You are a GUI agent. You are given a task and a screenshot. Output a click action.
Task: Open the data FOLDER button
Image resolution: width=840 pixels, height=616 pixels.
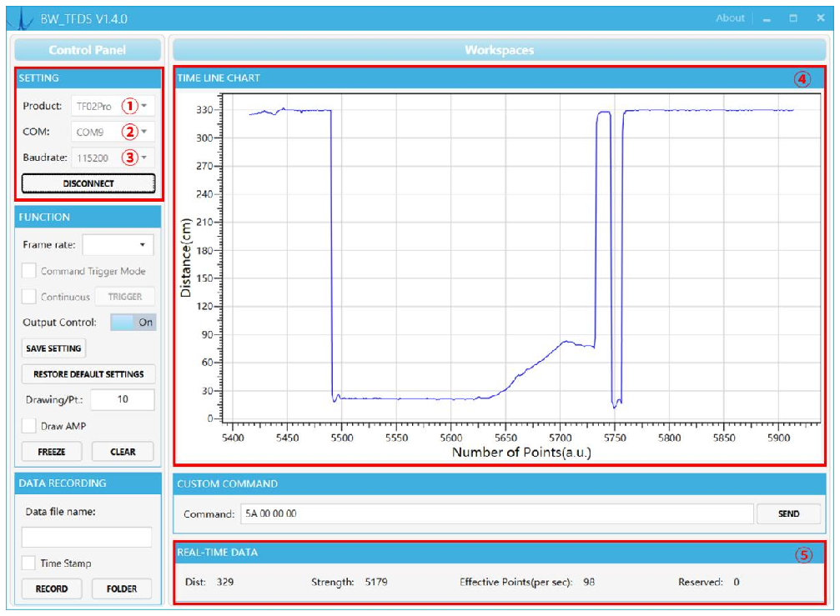(x=122, y=588)
